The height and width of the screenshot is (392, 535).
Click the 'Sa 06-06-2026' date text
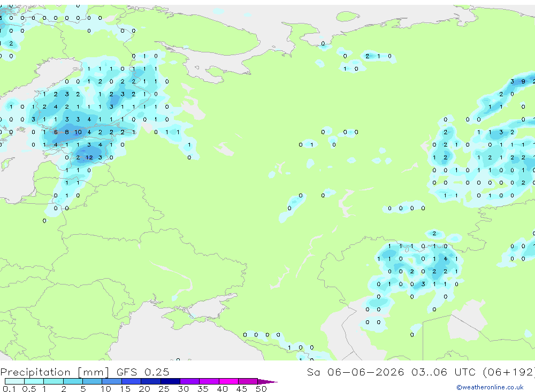pos(355,372)
